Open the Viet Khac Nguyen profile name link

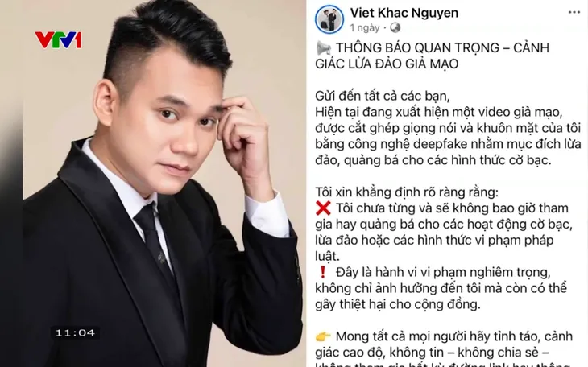404,13
